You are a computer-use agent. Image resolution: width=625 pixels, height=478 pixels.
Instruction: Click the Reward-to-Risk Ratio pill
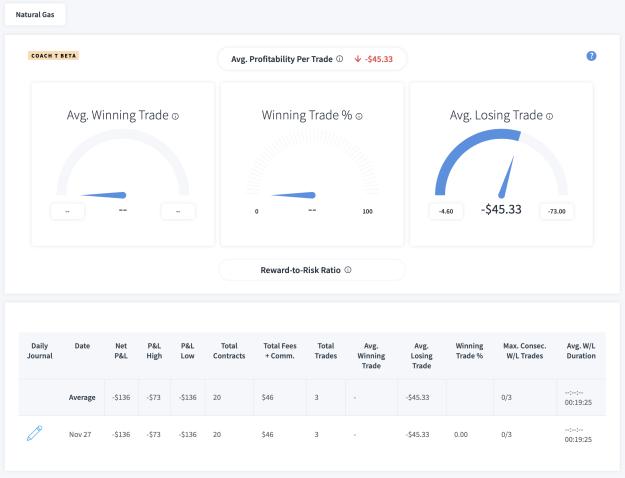(x=312, y=270)
